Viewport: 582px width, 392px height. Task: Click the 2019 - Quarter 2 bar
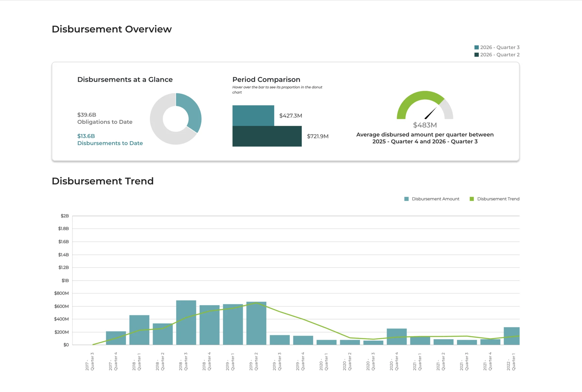click(256, 323)
